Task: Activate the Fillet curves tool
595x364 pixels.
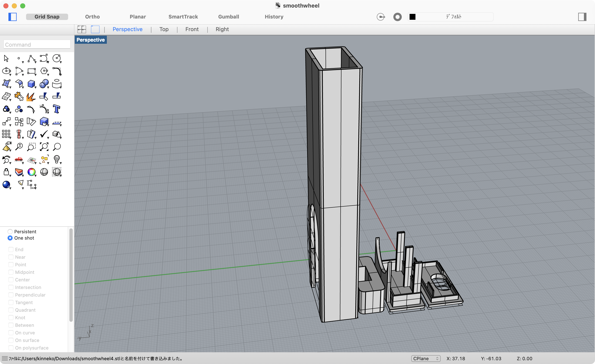Action: pyautogui.click(x=57, y=71)
